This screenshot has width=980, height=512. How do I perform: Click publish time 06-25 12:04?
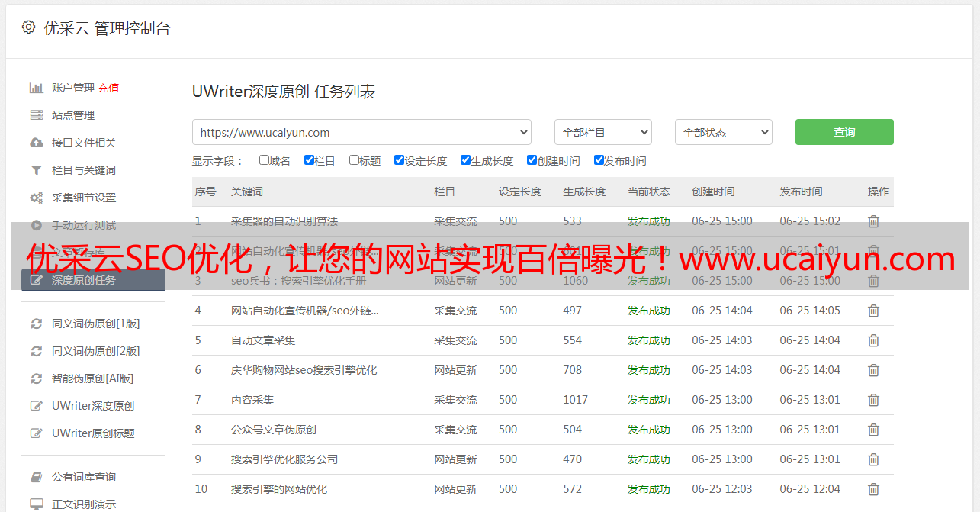click(810, 489)
